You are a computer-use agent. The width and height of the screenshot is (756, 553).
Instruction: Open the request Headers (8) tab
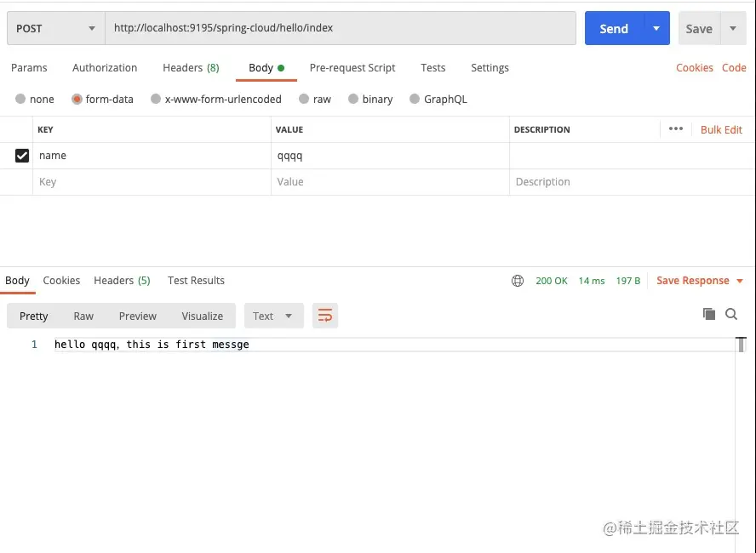pyautogui.click(x=191, y=68)
